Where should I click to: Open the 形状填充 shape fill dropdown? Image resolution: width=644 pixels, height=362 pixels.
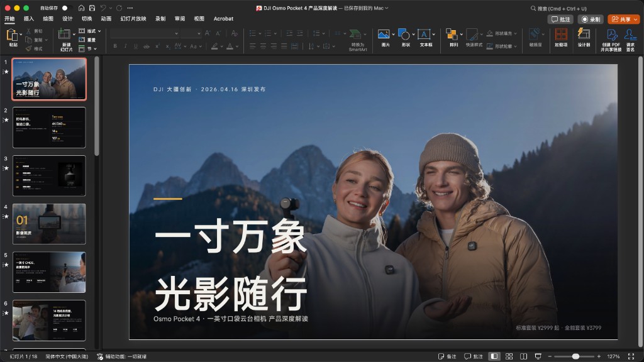coord(501,33)
